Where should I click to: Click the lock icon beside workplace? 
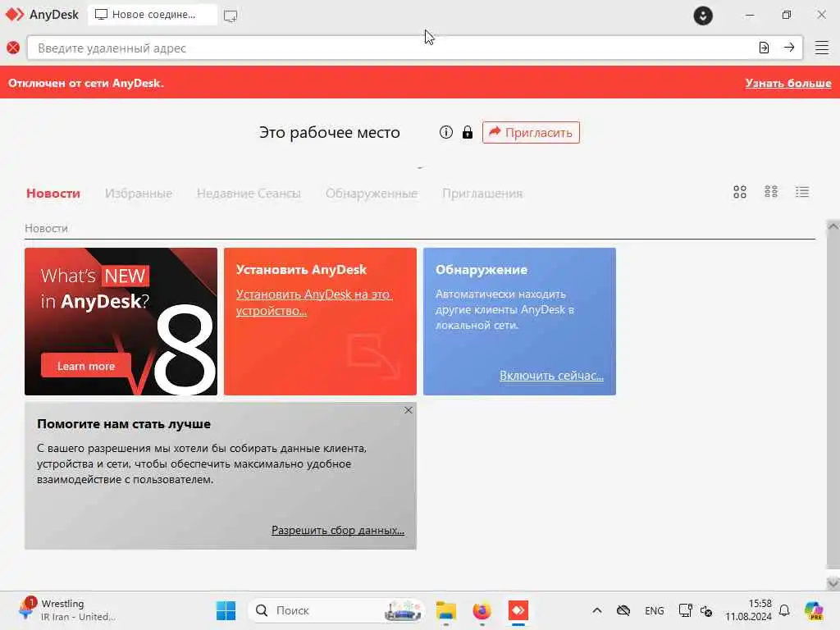[x=467, y=132]
